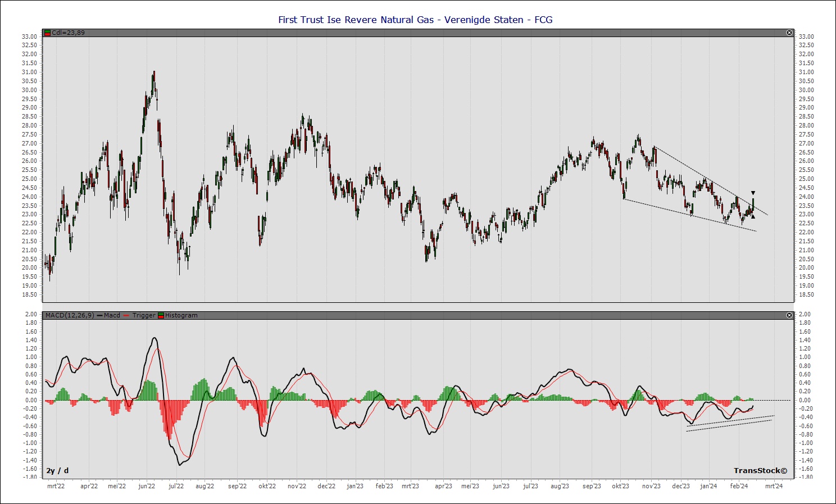Select the jun'22 date axis label
The width and height of the screenshot is (836, 504).
coord(147,486)
